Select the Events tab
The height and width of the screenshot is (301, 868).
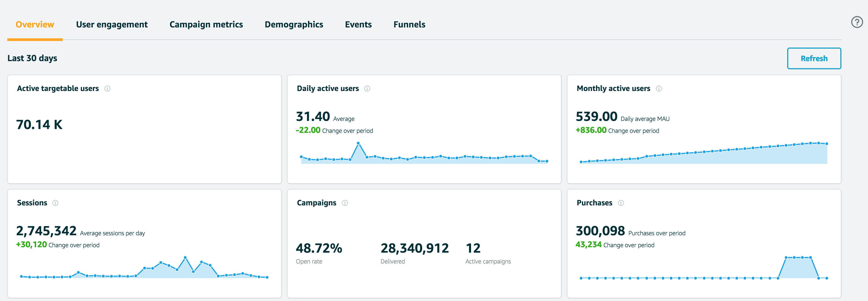pos(358,25)
